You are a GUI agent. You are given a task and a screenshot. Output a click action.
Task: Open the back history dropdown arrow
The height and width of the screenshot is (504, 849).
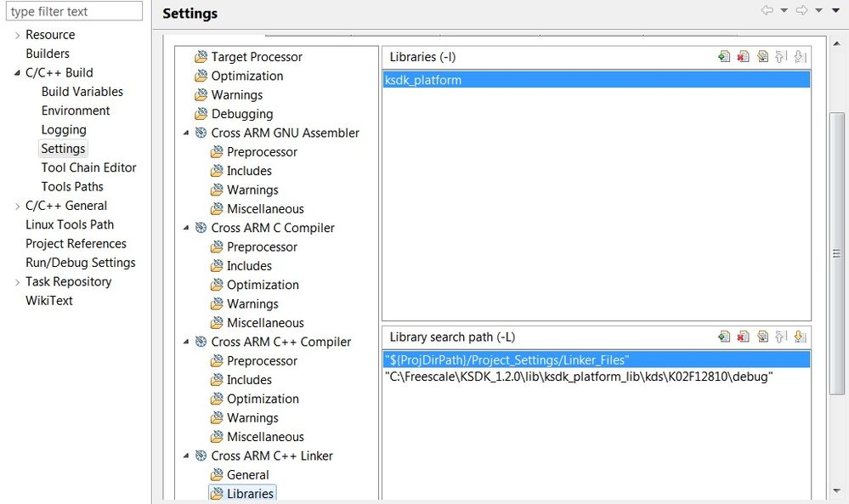click(784, 10)
